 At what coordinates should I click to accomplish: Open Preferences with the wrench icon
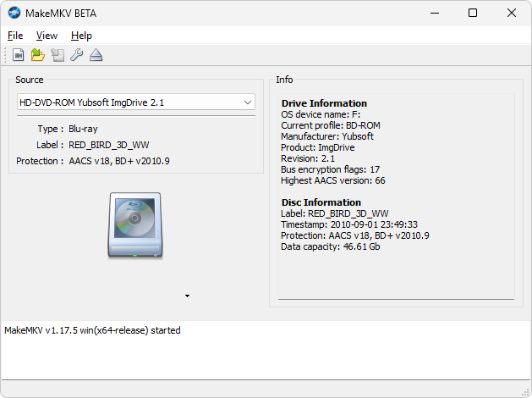(x=77, y=55)
